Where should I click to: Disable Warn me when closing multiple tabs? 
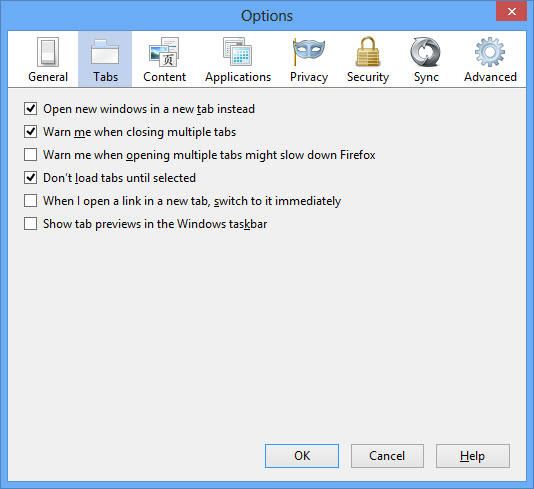click(31, 132)
